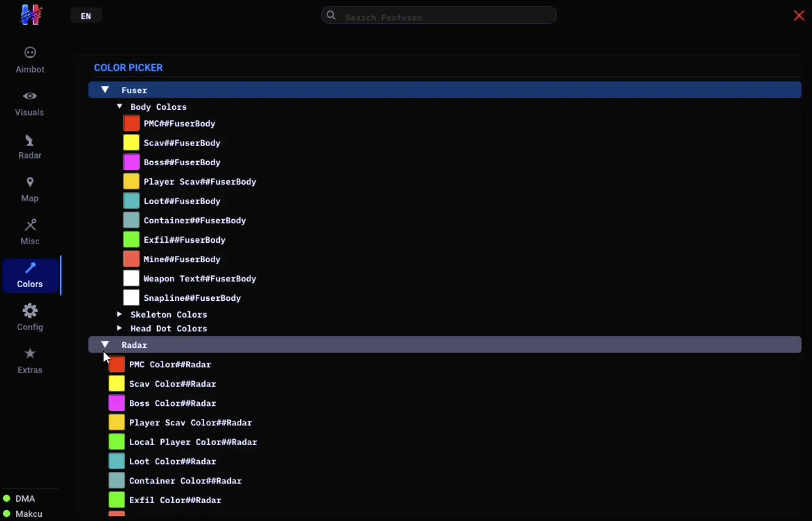Click the Local Player Color##Radar label
The image size is (812, 521).
pyautogui.click(x=193, y=442)
